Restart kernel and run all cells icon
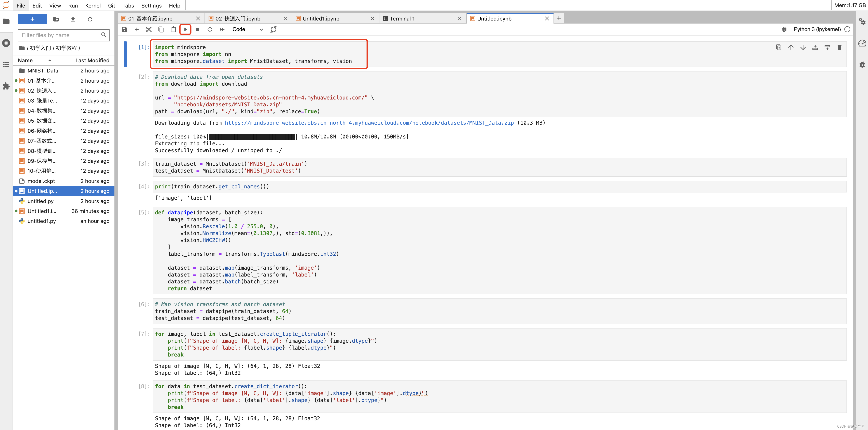This screenshot has width=868, height=430. 222,29
